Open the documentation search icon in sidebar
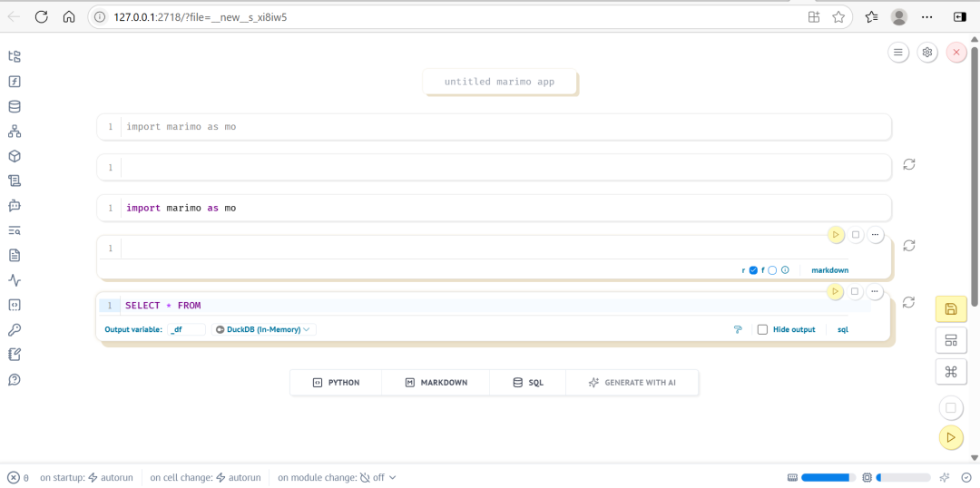Viewport: 980px width, 488px height. [15, 230]
